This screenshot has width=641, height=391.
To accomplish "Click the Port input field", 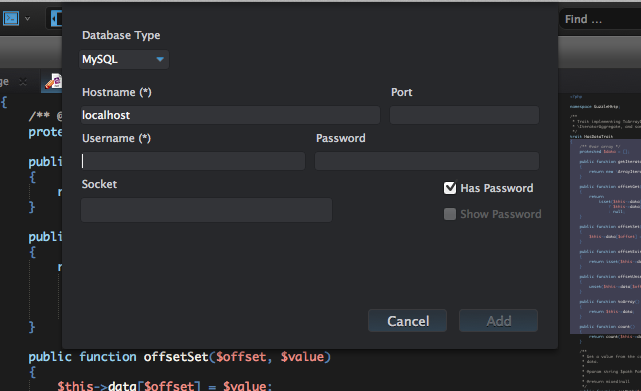I will [464, 115].
